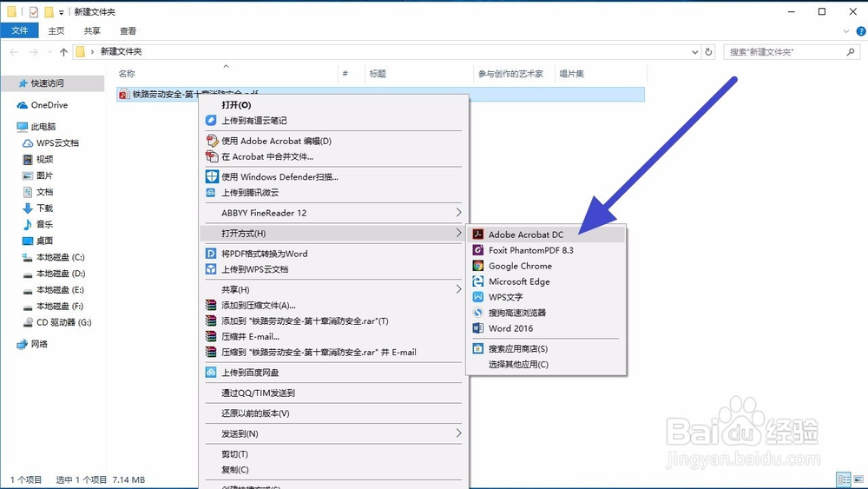Open file with Google Chrome
The width and height of the screenshot is (868, 489).
(x=546, y=266)
